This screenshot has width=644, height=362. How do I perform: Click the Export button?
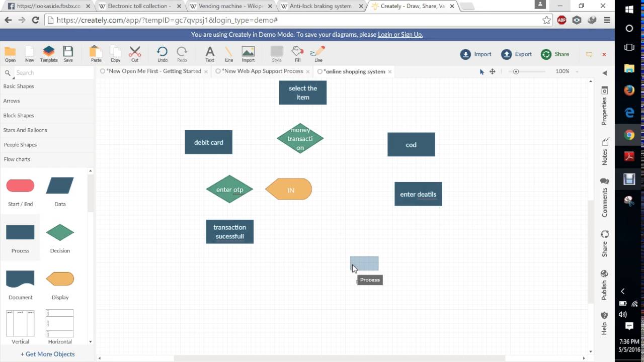point(517,54)
